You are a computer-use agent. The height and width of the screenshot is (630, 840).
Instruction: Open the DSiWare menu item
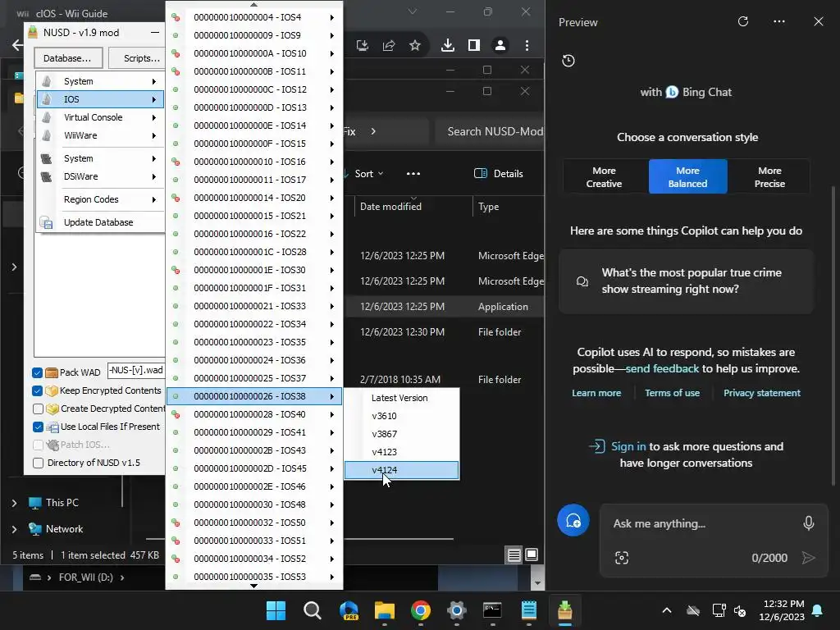click(x=100, y=176)
